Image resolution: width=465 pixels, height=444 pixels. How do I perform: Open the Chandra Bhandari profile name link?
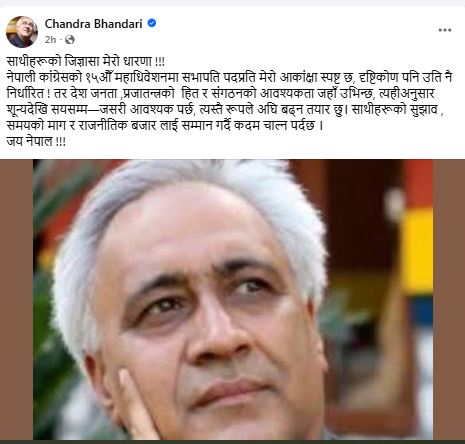(x=94, y=24)
